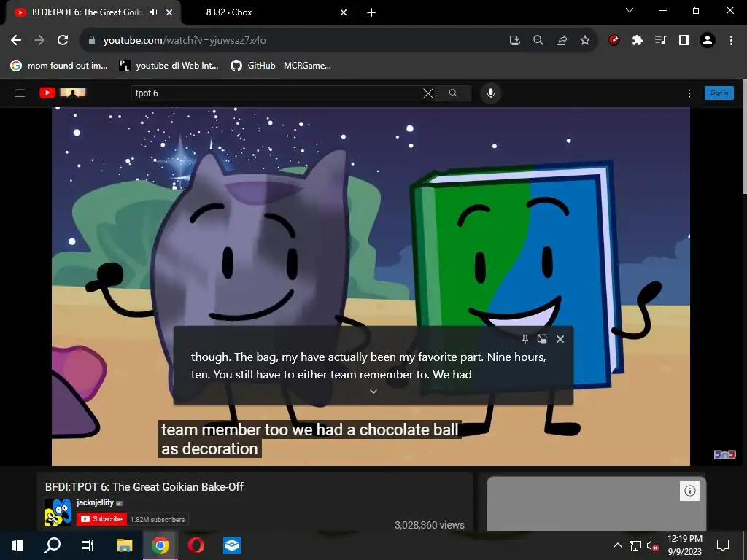Viewport: 747px width, 560px height.
Task: Open the Windows notification center
Action: (723, 545)
